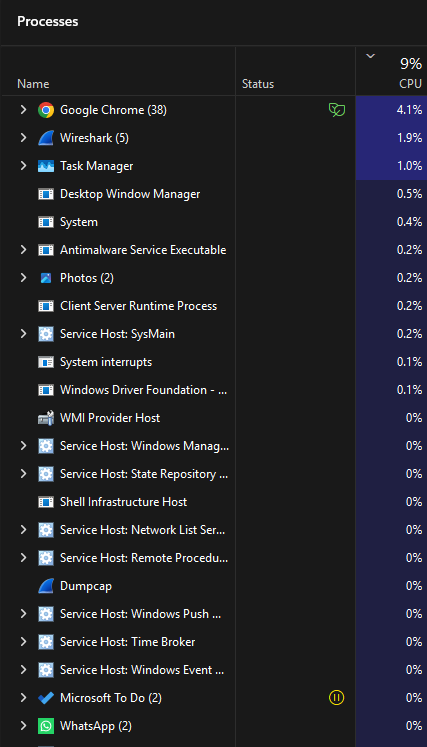This screenshot has height=747, width=427.
Task: Select the Wireshark shark fin icon
Action: 46,138
